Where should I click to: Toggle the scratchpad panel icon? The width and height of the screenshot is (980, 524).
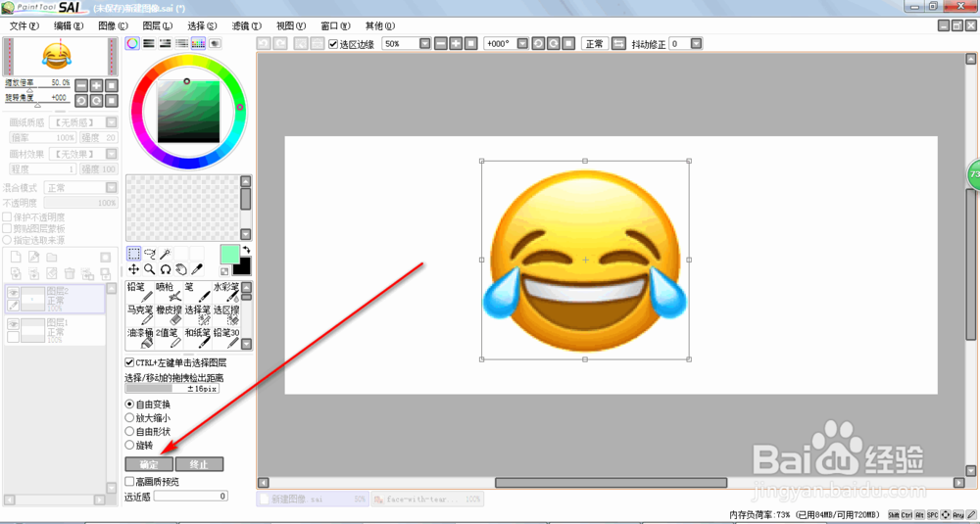(x=215, y=43)
